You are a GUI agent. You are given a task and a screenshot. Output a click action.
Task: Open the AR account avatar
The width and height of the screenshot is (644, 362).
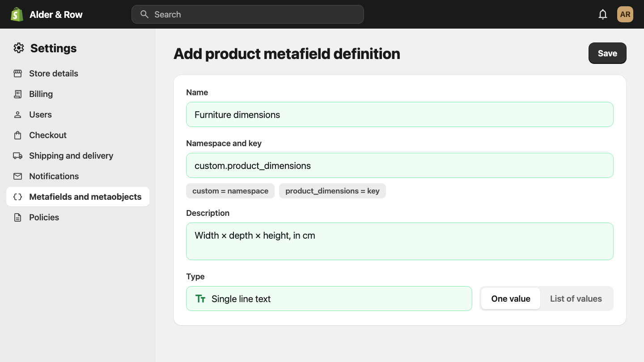[625, 14]
